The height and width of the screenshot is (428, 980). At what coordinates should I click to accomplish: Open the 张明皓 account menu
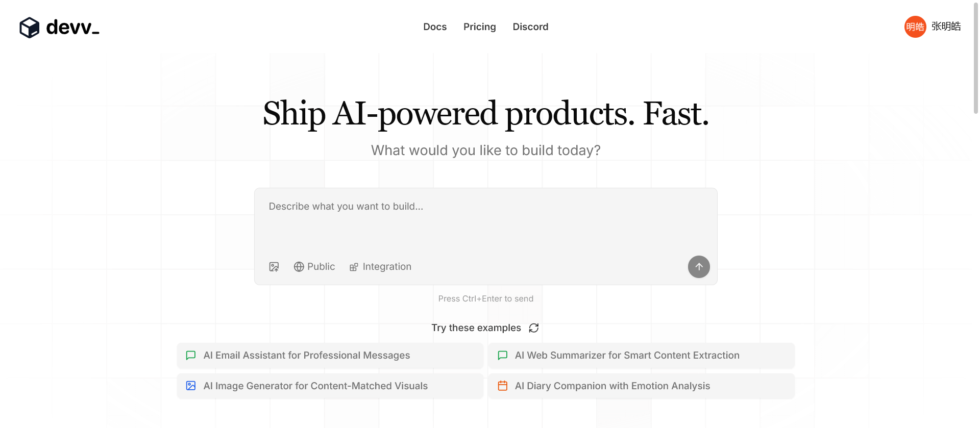click(x=946, y=27)
